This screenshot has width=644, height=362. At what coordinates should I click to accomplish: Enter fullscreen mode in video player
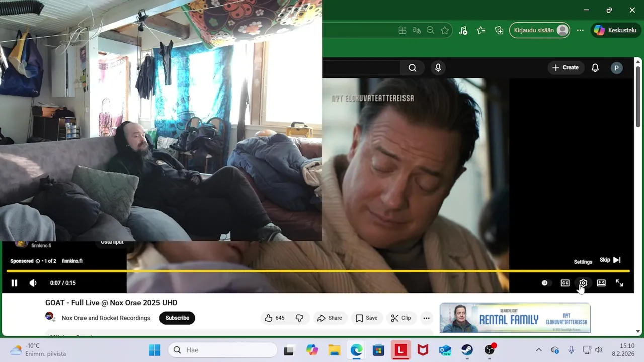619,283
